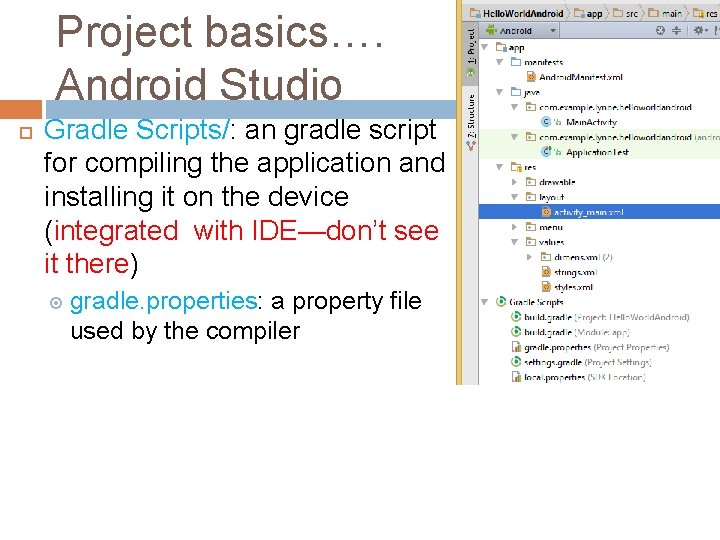Open the 1: Project side tab

click(471, 54)
